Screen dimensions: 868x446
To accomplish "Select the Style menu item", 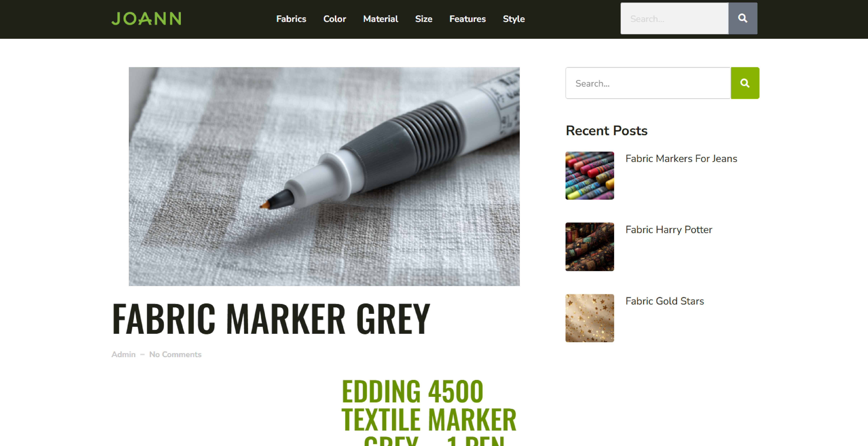I will (513, 19).
